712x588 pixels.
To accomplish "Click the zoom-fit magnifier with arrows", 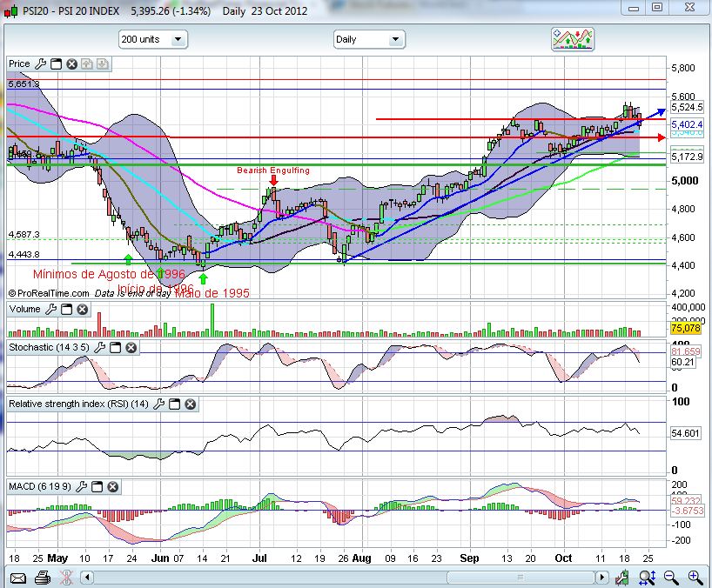I will click(x=647, y=578).
